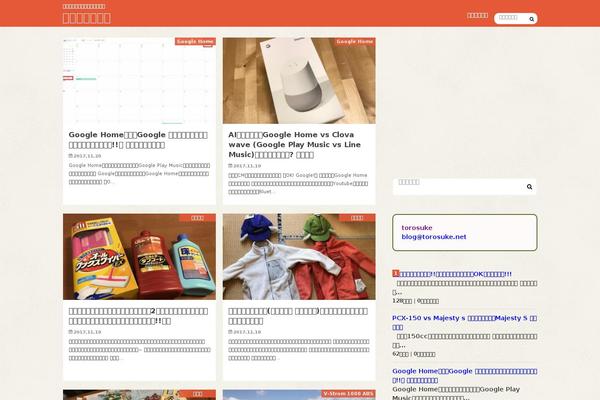This screenshot has height=400, width=600.
Task: Open the number one ranked popular post link
Action: coord(455,274)
